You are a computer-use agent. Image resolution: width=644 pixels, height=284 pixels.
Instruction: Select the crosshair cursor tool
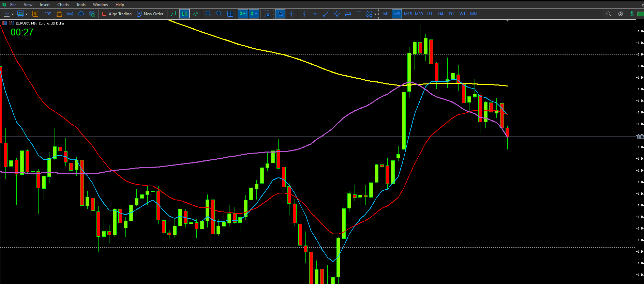(x=291, y=14)
